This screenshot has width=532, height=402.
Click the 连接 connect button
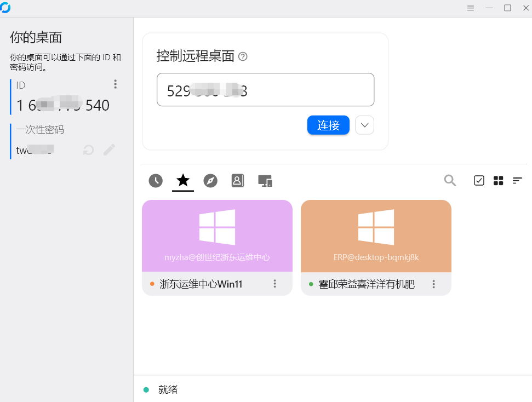(328, 125)
